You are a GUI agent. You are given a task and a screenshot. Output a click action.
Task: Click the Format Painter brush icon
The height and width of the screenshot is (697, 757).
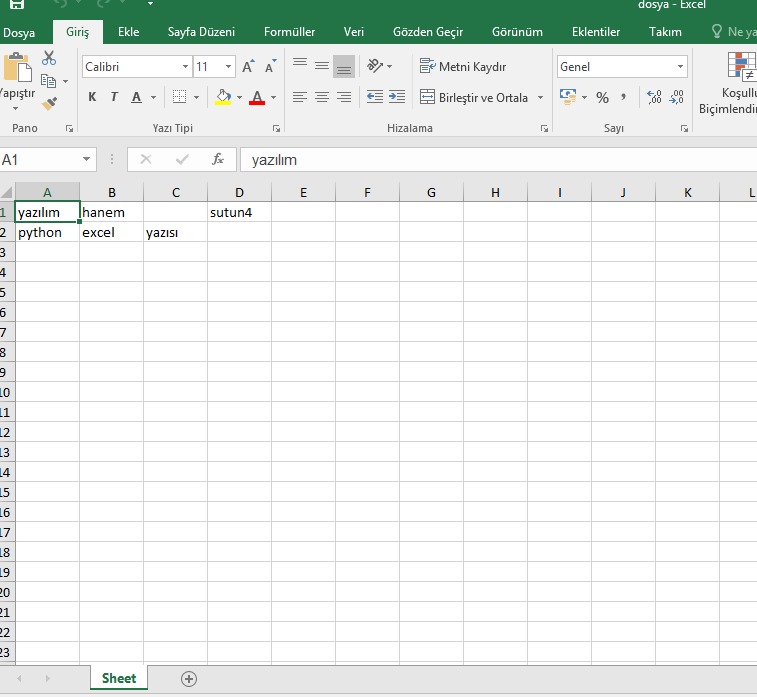[49, 103]
